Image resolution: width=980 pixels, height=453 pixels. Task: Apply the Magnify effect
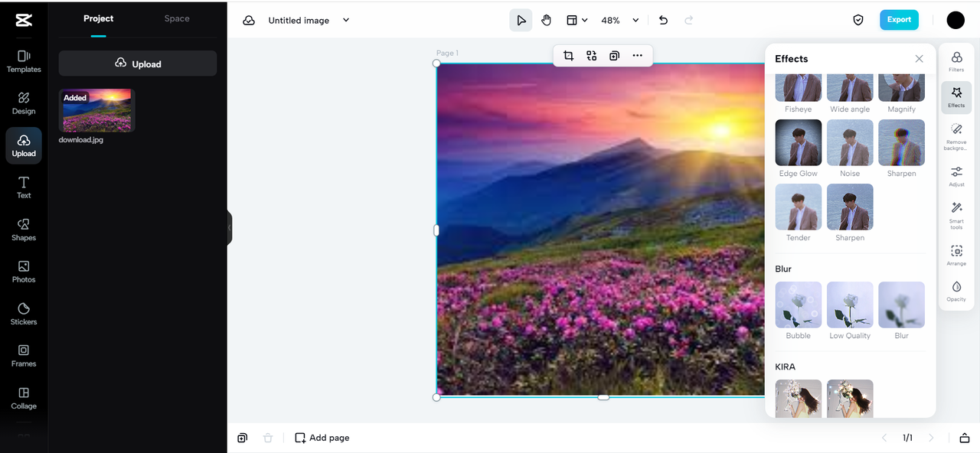[901, 93]
